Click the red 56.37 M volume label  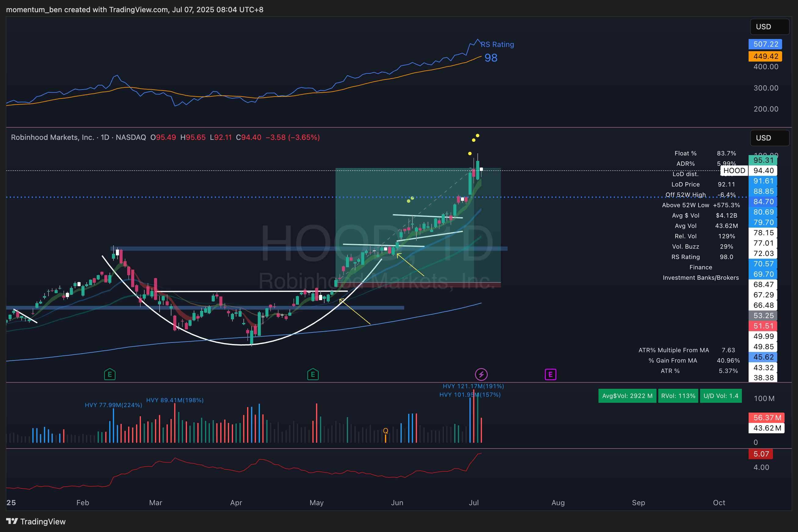click(x=766, y=418)
